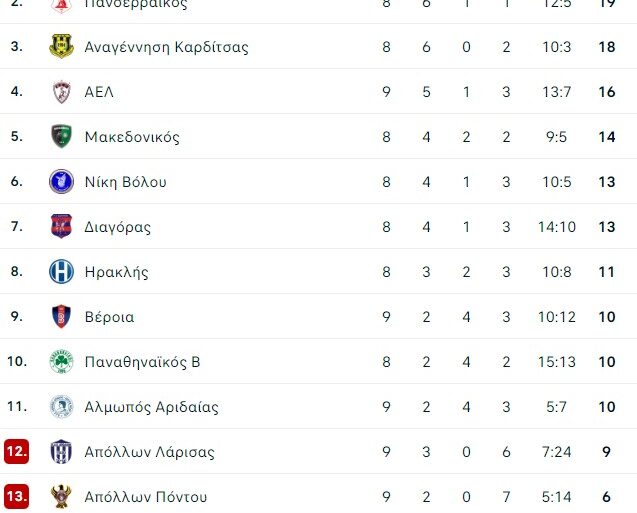Click the Αναγέννηση Καρδίτσας team crest

(x=61, y=47)
